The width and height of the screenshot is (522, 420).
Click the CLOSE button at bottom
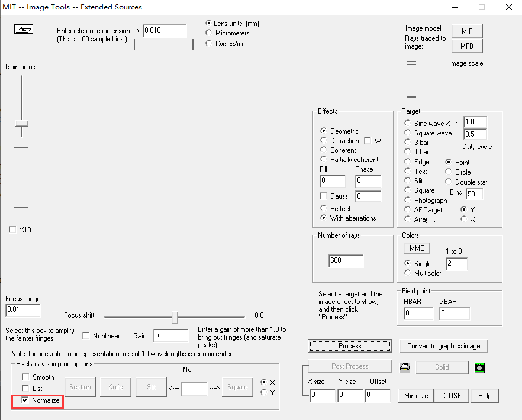click(x=451, y=395)
